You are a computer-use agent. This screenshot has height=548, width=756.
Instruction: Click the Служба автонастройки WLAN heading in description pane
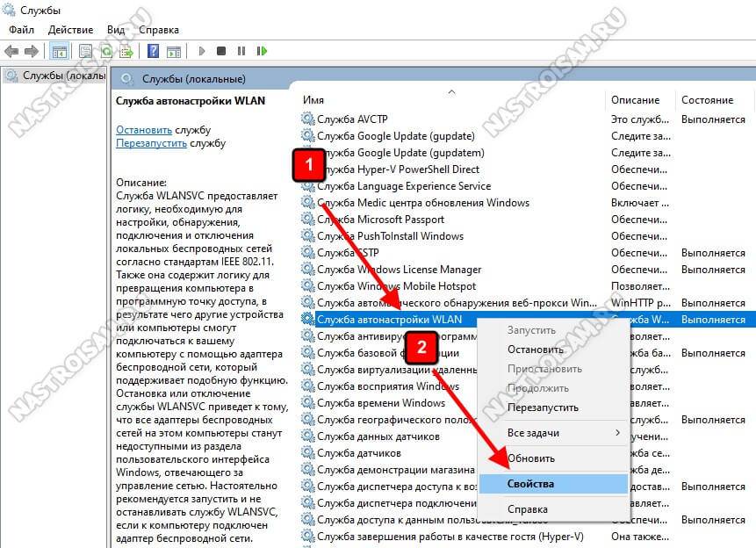point(191,101)
